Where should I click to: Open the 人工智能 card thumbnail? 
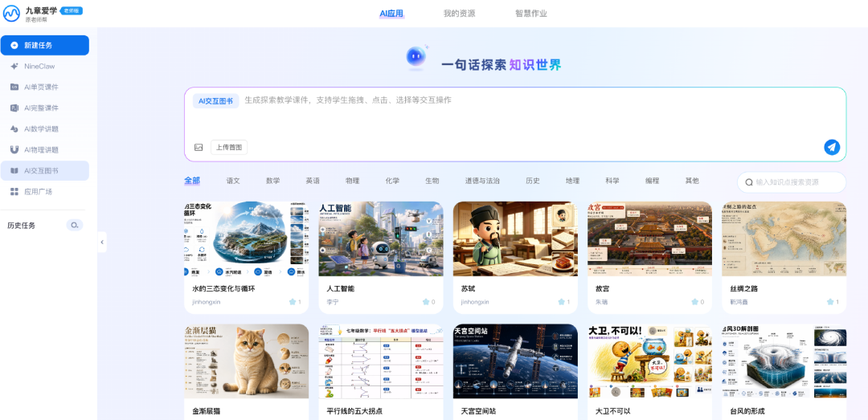(381, 239)
